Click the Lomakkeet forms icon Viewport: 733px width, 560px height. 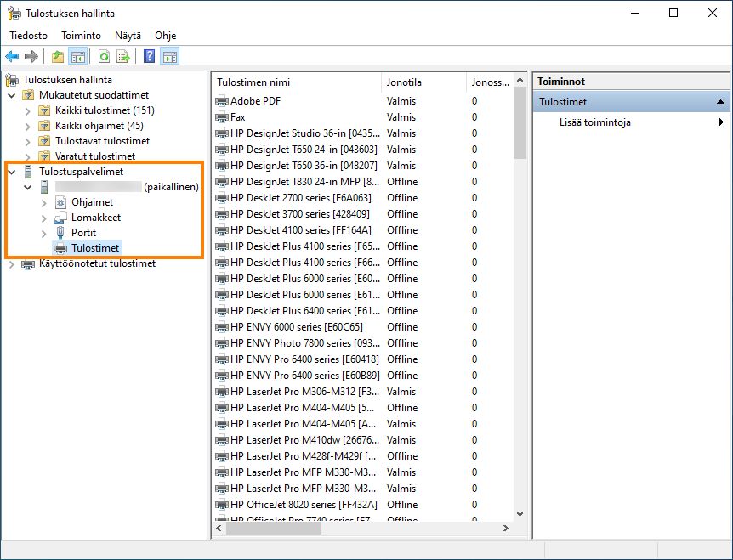[60, 218]
